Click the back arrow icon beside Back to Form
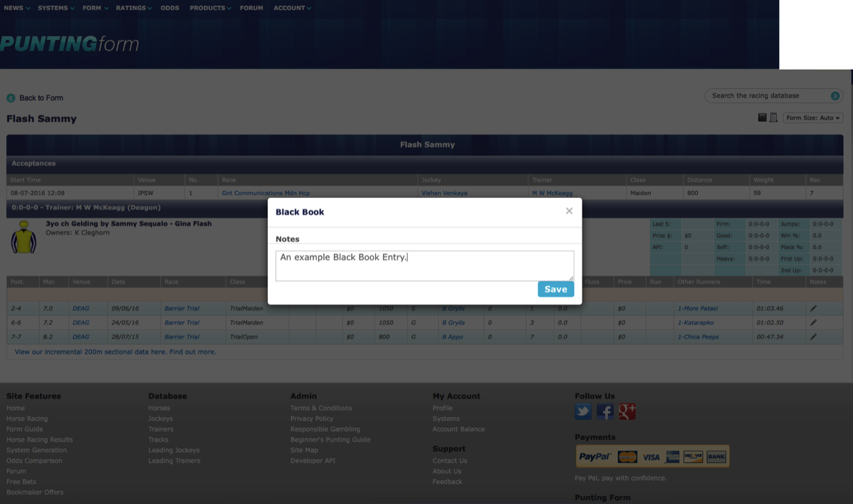The width and height of the screenshot is (853, 504). (11, 98)
